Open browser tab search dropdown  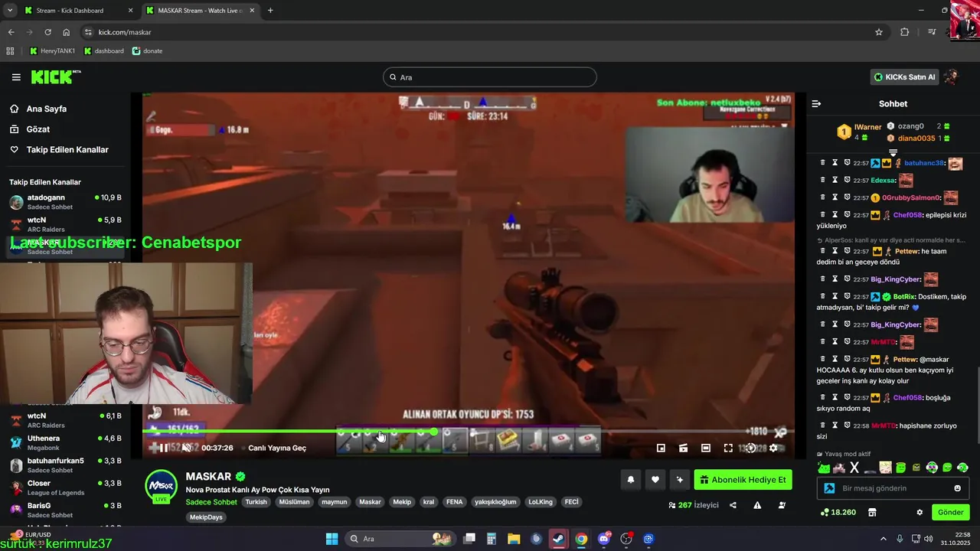click(10, 11)
